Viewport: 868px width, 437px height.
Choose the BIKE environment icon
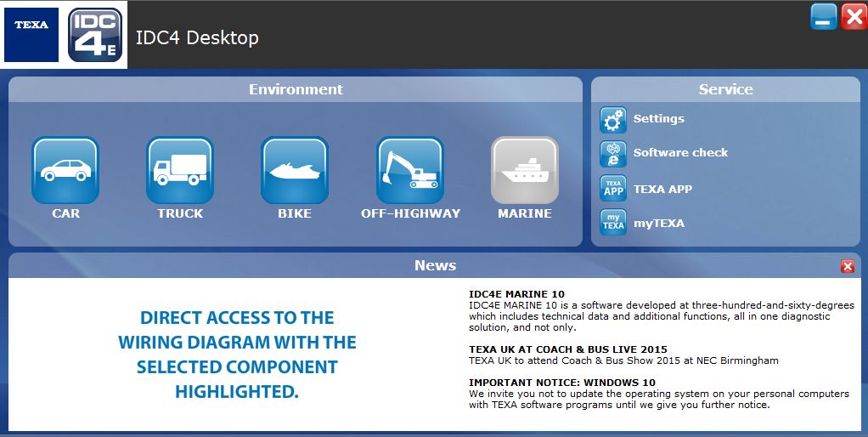[295, 170]
